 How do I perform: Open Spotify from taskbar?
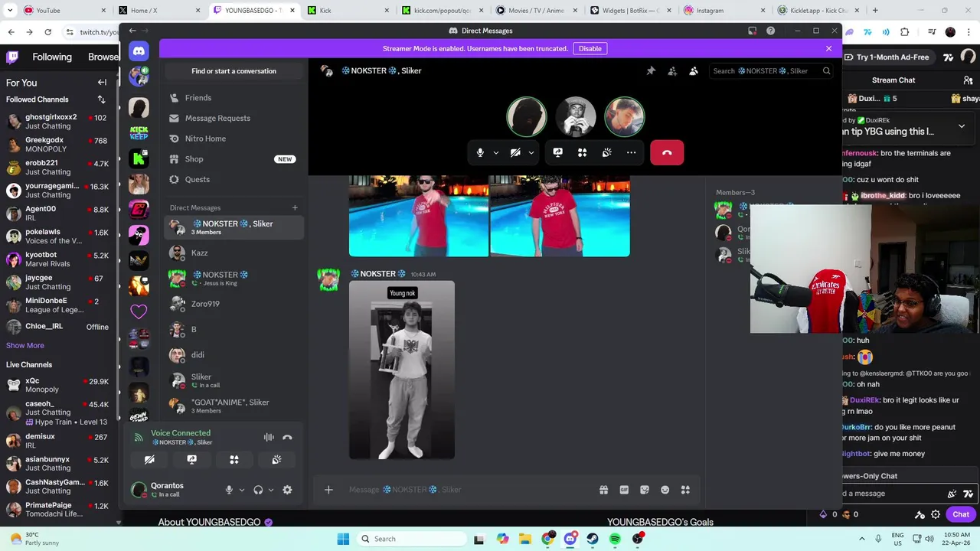pos(615,539)
